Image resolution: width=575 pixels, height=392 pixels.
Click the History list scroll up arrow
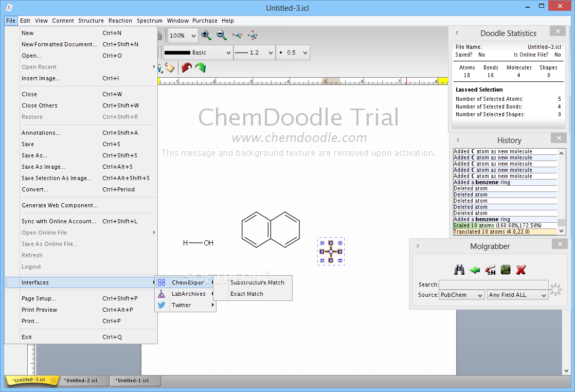coord(561,153)
